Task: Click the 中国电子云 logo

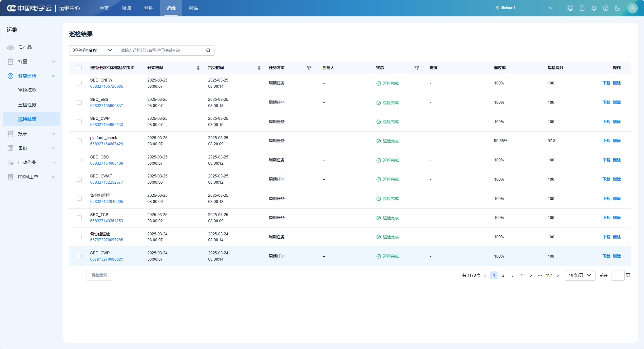Action: pos(29,8)
